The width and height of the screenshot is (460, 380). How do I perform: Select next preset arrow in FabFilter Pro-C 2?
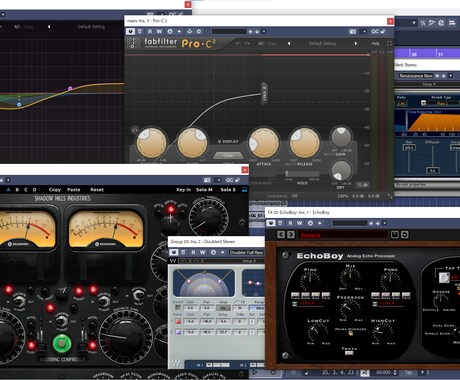click(x=356, y=44)
